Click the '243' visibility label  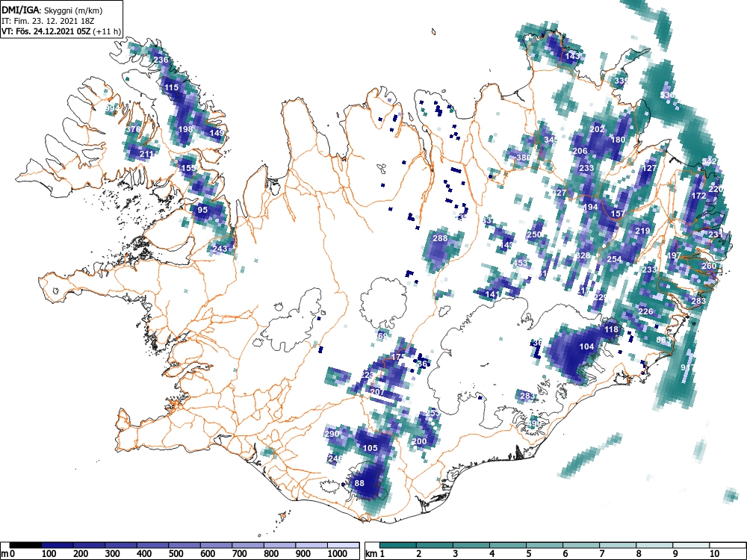[220, 249]
